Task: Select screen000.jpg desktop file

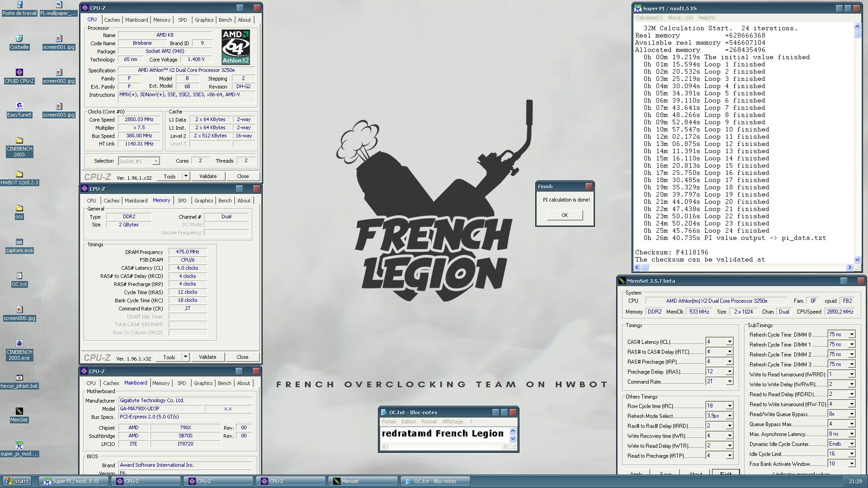Action: 19,314
